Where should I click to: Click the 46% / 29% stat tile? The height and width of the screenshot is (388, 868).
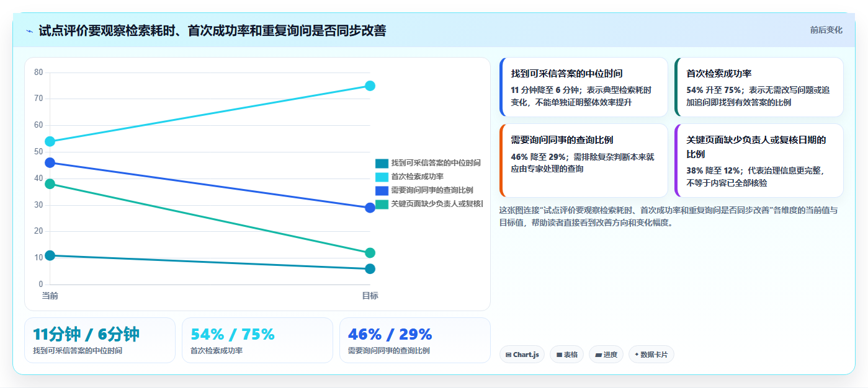pos(415,340)
